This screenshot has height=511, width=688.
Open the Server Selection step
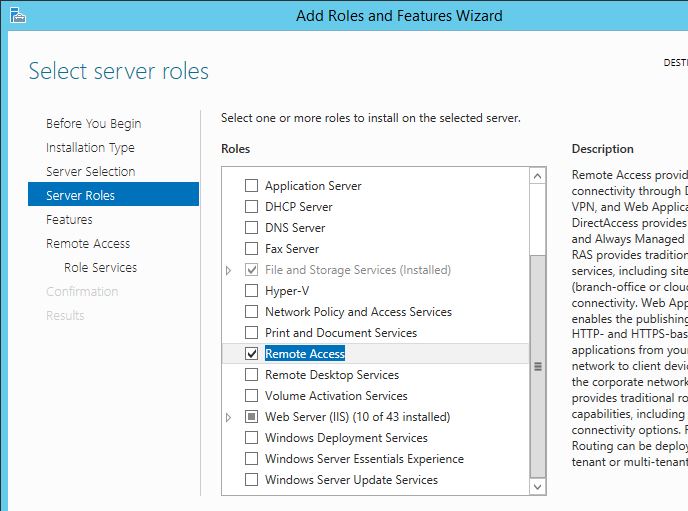(x=90, y=172)
